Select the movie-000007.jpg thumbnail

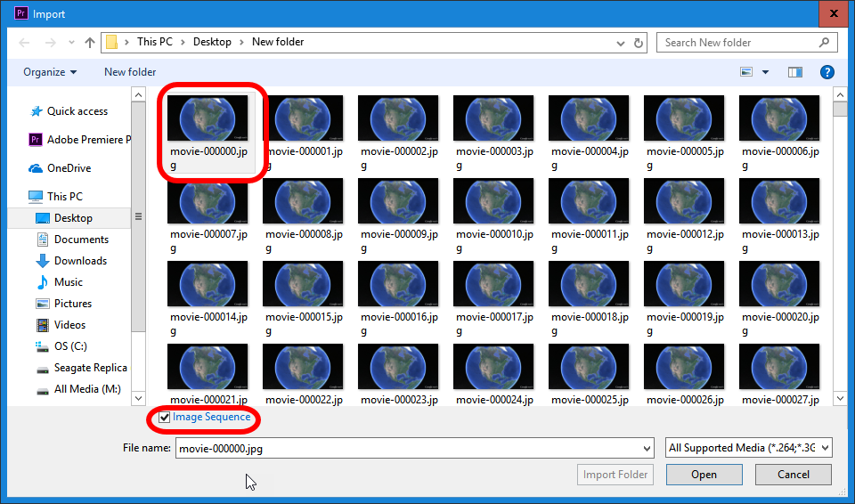pos(208,201)
